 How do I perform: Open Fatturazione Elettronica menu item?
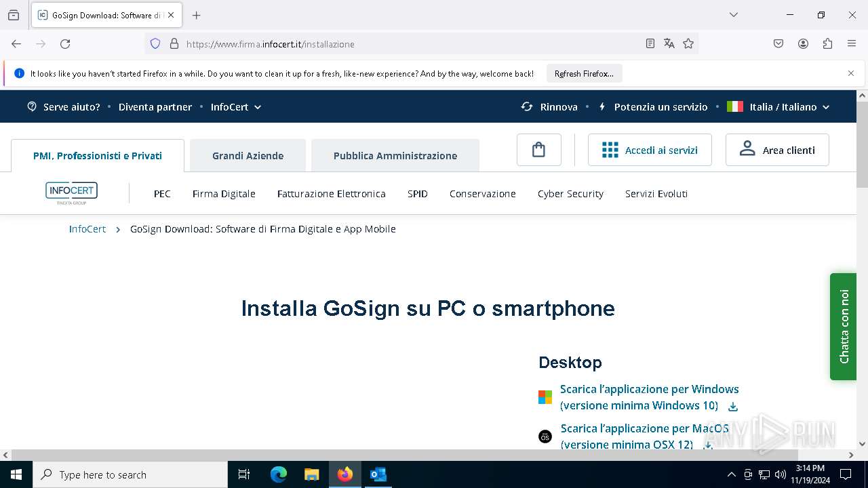(x=331, y=193)
